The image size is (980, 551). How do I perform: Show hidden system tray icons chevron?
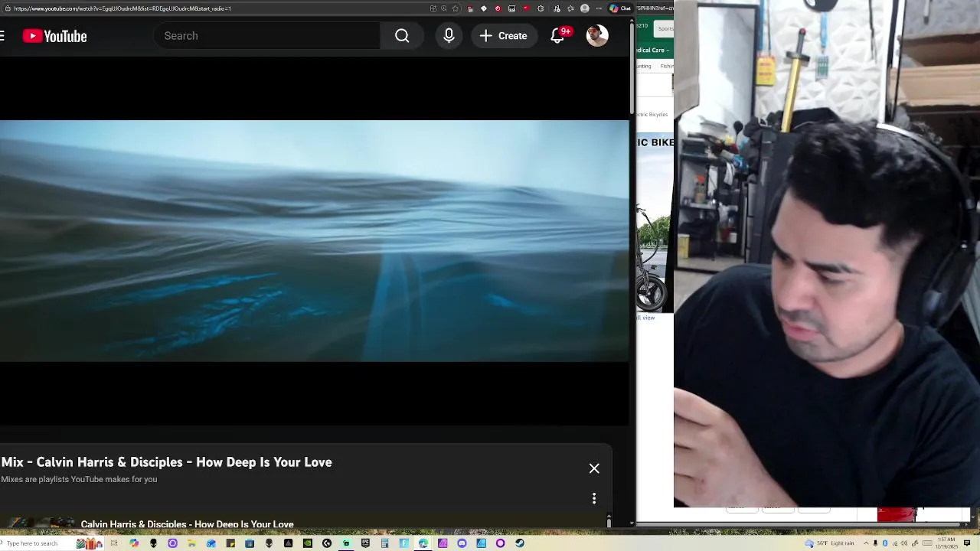pyautogui.click(x=866, y=543)
